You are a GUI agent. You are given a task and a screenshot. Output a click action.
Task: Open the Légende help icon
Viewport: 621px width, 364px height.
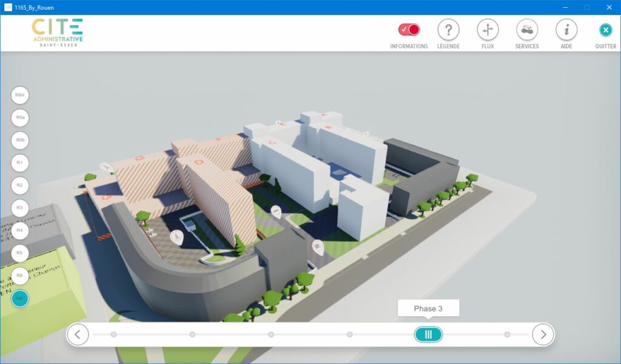click(448, 30)
